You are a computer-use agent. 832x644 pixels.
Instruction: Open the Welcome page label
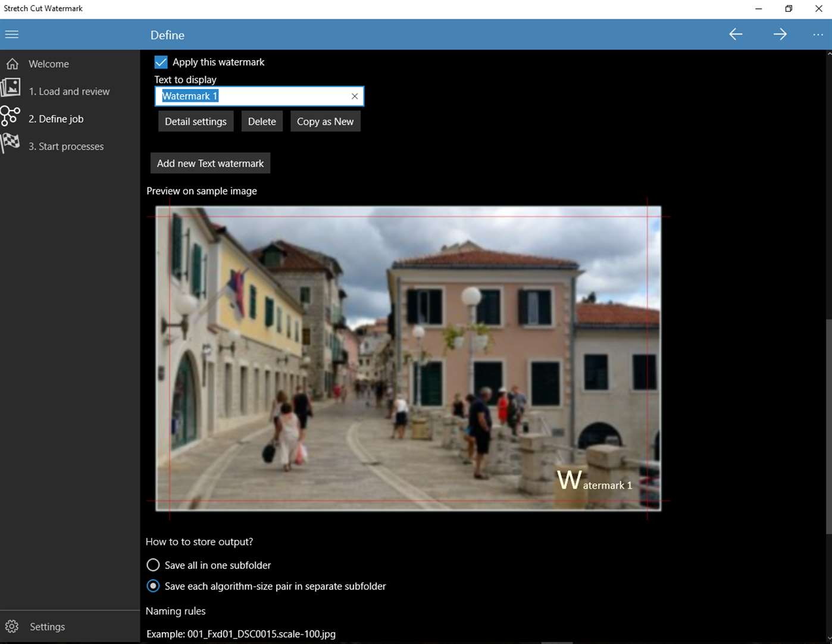coord(49,64)
